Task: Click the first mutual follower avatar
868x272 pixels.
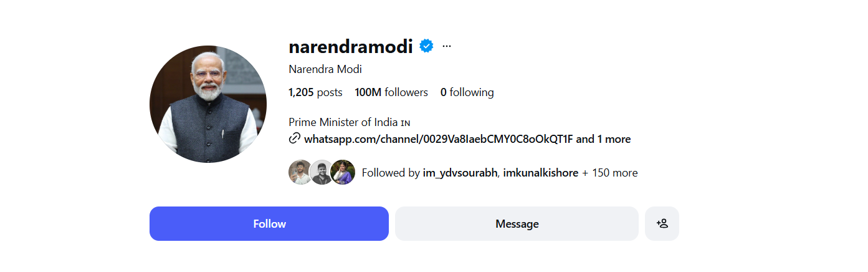Action: click(x=300, y=172)
